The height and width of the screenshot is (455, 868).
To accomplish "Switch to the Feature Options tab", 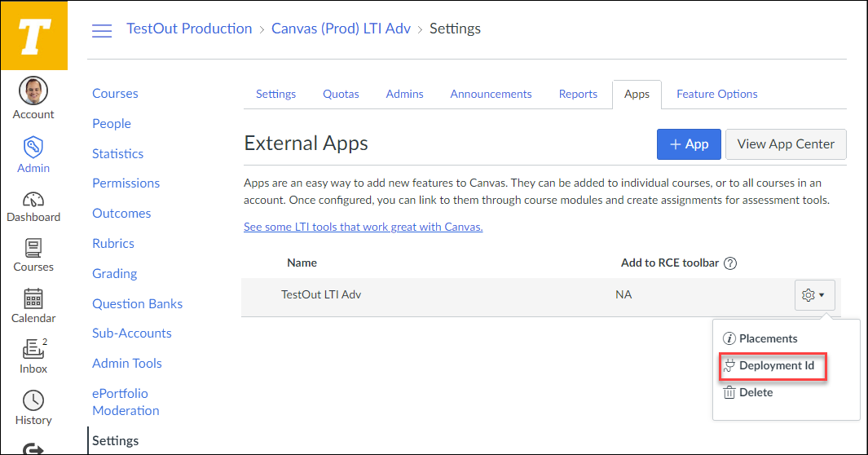I will click(x=717, y=94).
